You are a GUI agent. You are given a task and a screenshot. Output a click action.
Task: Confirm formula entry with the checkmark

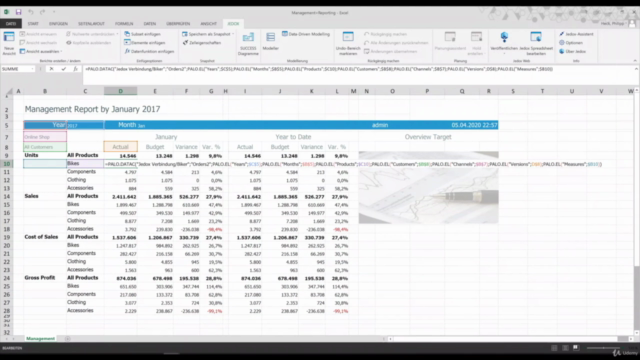click(x=63, y=69)
